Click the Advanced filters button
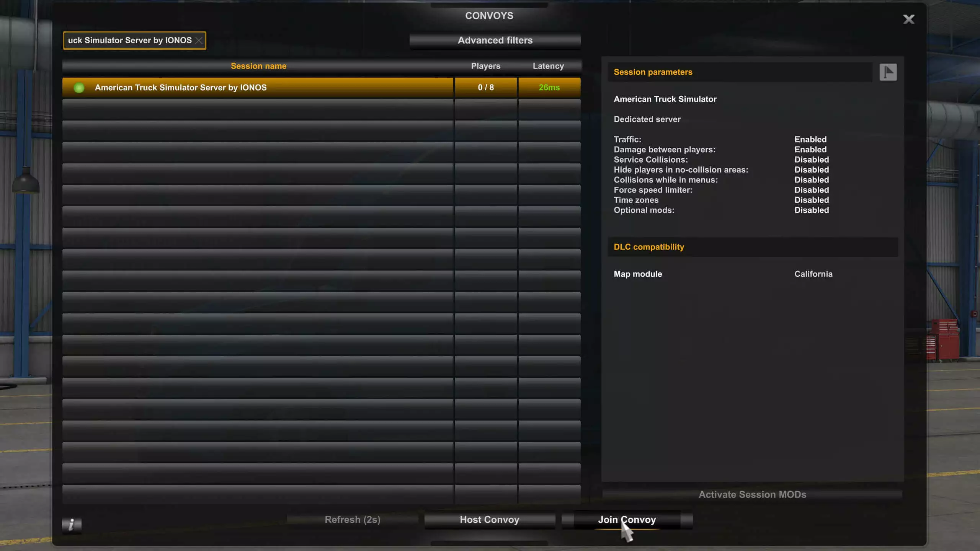The width and height of the screenshot is (980, 551). (495, 40)
